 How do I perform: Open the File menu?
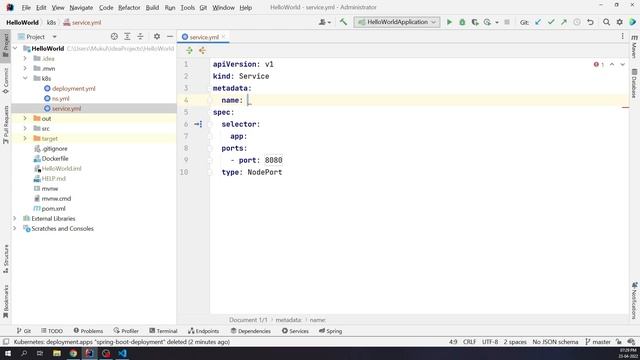(x=26, y=7)
